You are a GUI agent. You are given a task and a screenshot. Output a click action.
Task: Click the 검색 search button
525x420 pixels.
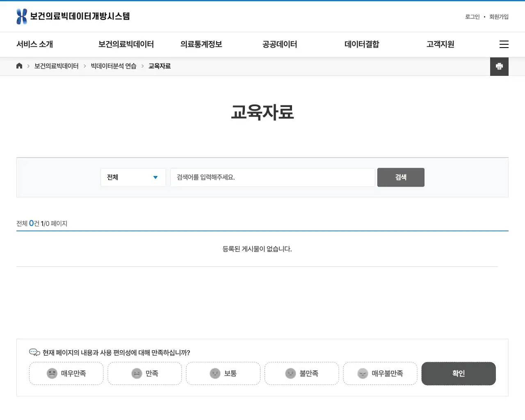tap(401, 177)
